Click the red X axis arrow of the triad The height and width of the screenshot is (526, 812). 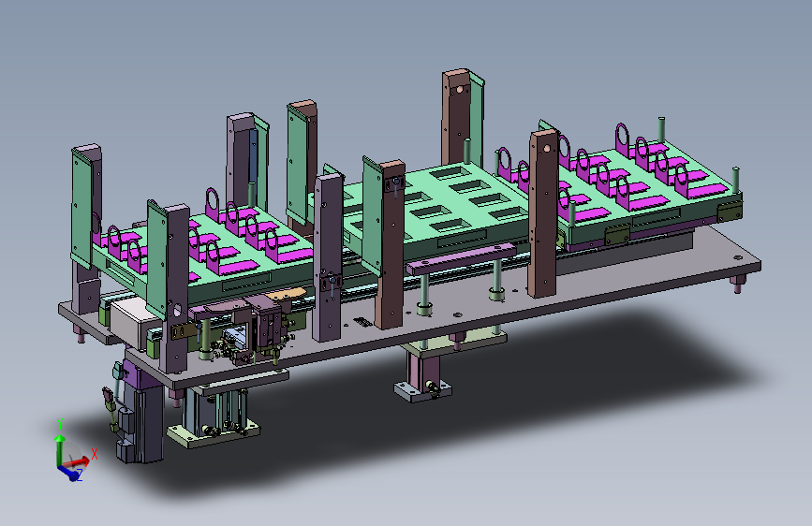coord(77,461)
